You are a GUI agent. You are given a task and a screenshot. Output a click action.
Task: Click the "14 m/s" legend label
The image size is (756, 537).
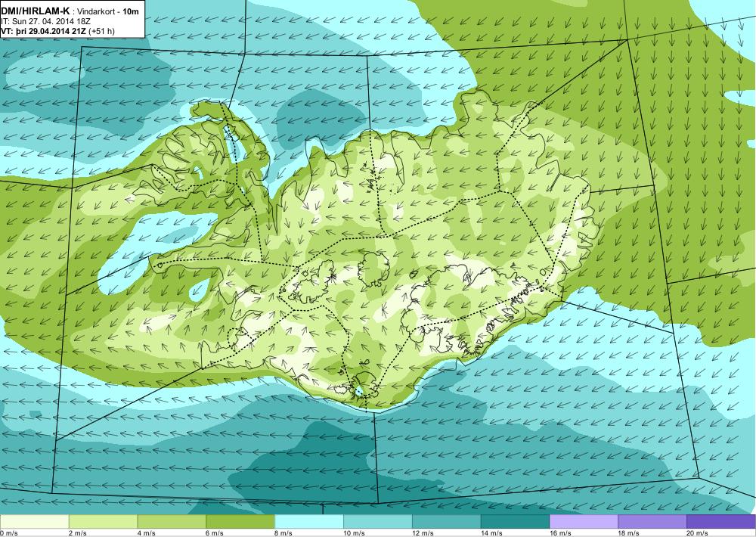(x=492, y=532)
